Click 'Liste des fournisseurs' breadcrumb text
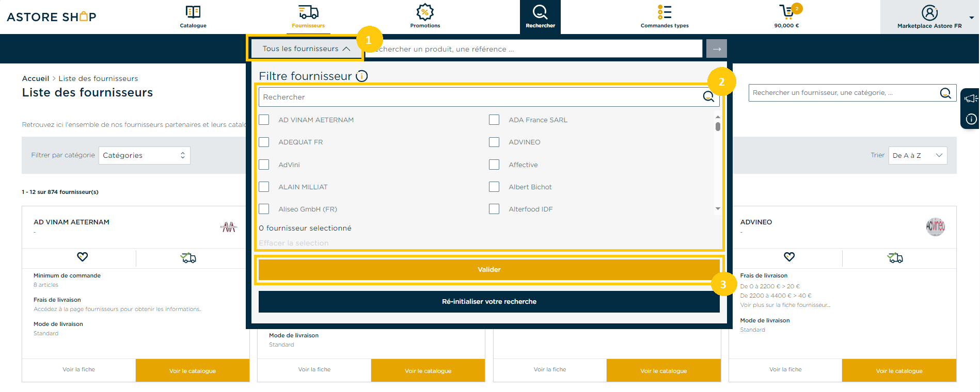Viewport: 980px width, 392px height. coord(98,78)
